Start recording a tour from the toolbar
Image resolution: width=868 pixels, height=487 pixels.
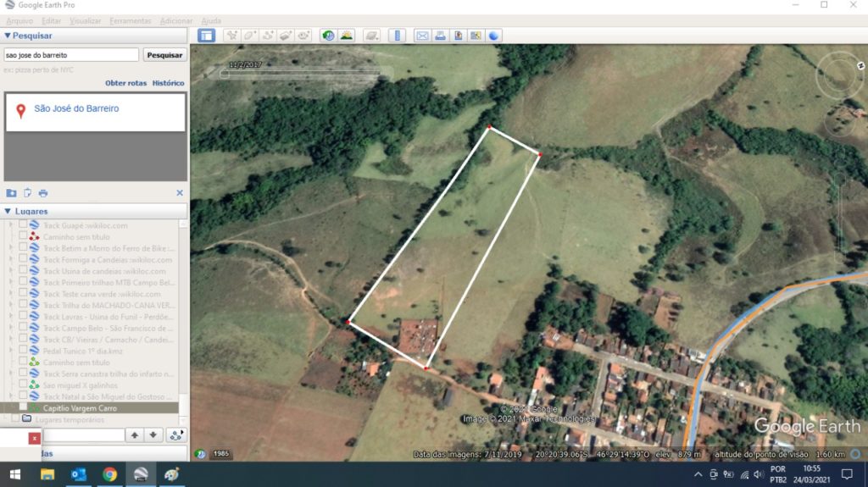303,36
